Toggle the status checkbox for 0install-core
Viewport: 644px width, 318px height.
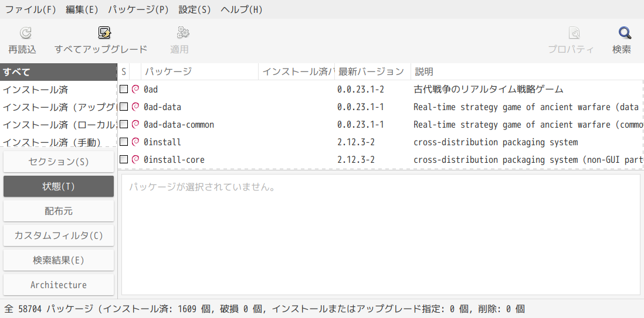point(124,160)
